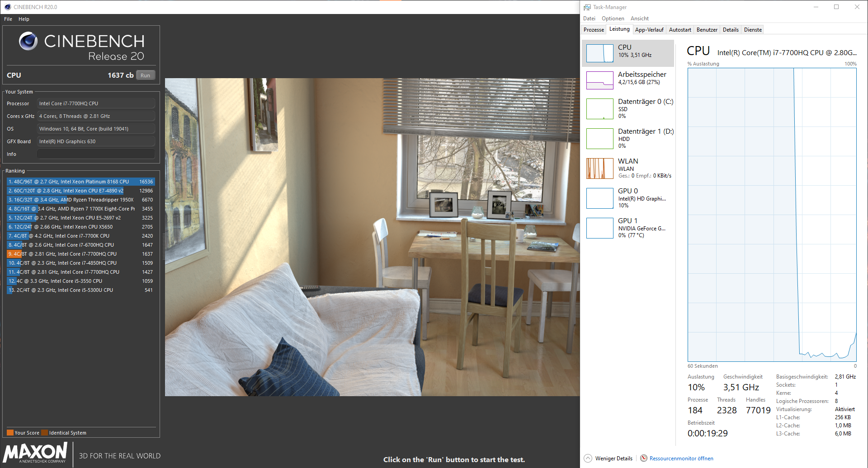This screenshot has height=468, width=868.
Task: Select the Xeon X5650 ranking row
Action: pyautogui.click(x=81, y=227)
